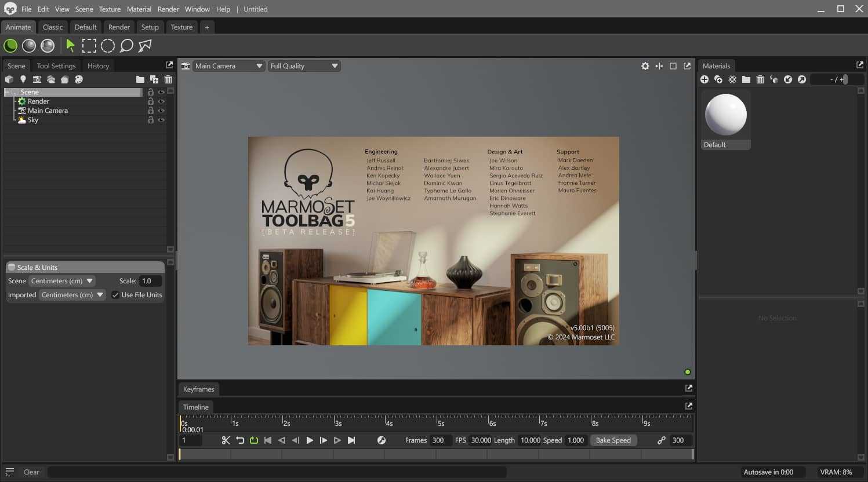Open the Main Camera viewport dropdown
The height and width of the screenshot is (482, 868).
point(228,65)
